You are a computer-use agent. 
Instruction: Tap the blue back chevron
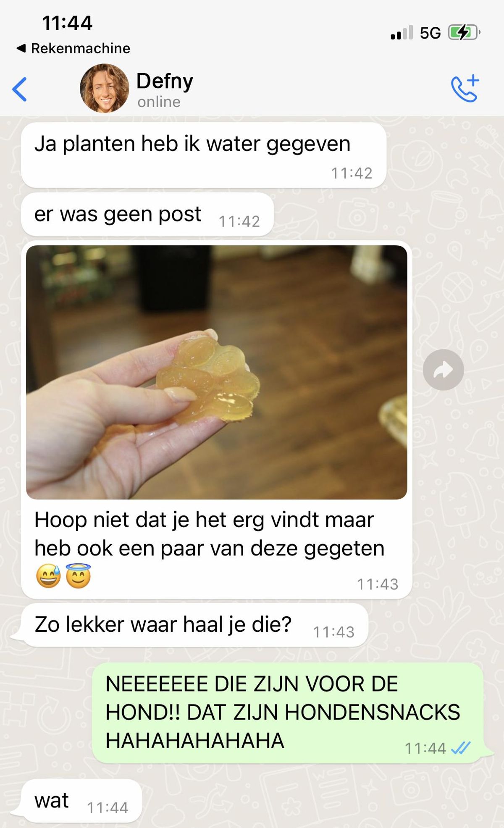(20, 89)
